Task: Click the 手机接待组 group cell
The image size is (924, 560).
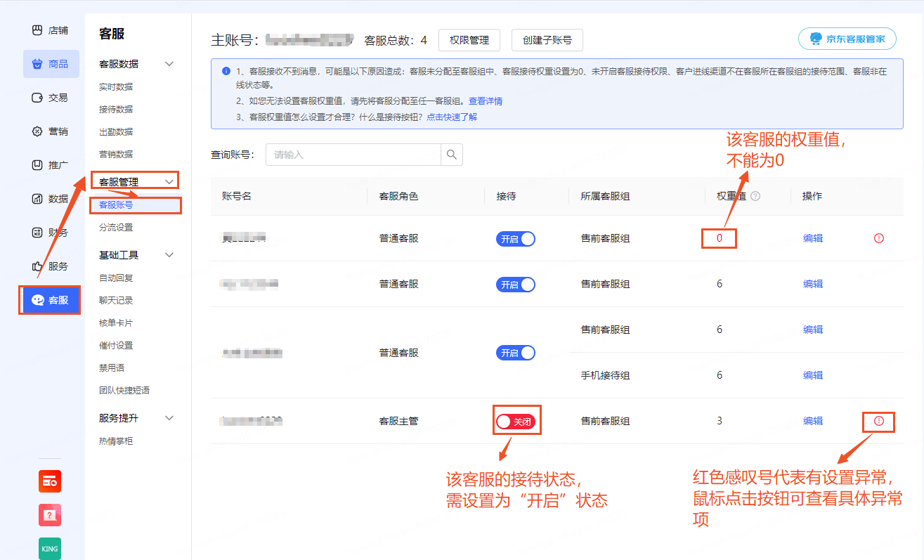Action: 606,375
